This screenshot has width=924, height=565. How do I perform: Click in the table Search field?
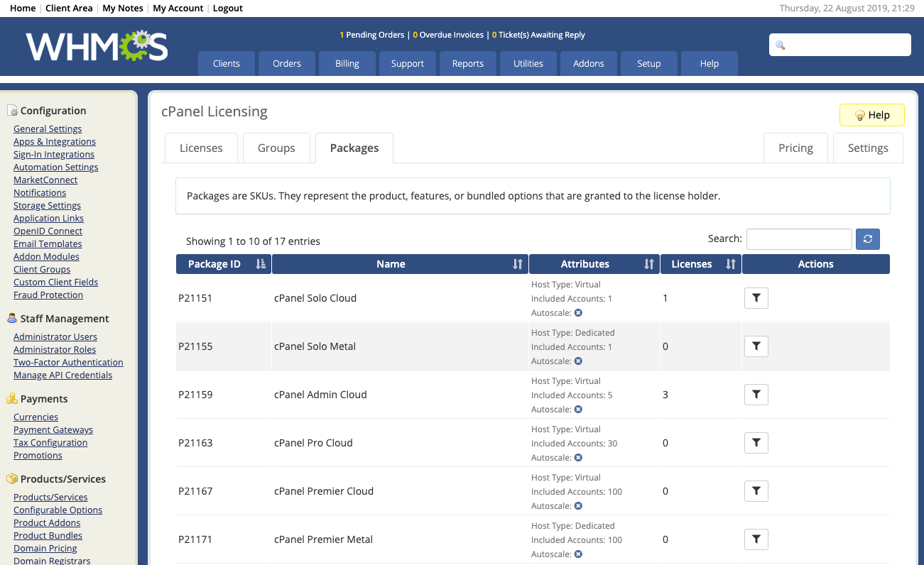click(799, 239)
